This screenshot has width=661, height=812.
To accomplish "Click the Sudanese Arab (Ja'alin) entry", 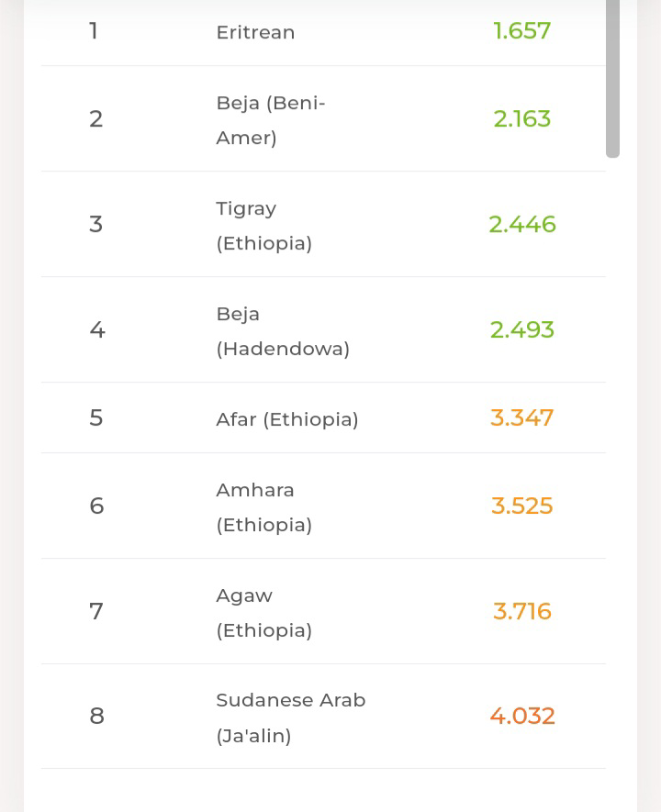I will 290,717.
